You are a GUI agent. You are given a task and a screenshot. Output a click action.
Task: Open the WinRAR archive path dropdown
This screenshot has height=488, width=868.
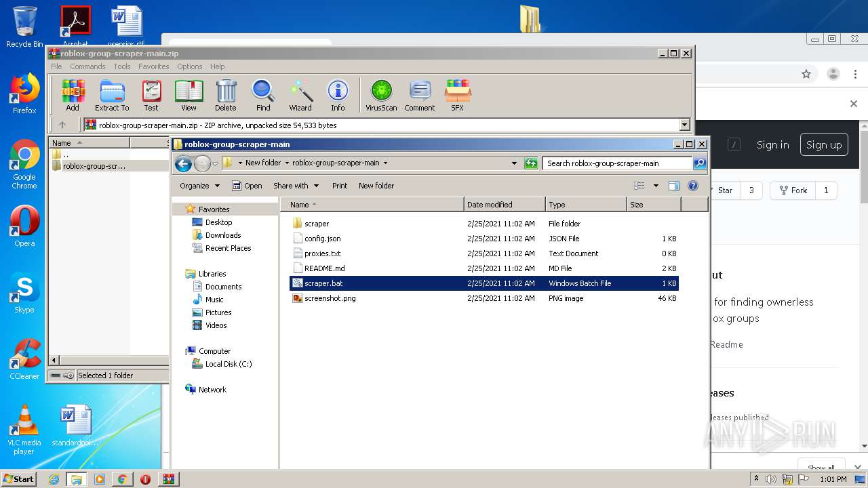[684, 125]
